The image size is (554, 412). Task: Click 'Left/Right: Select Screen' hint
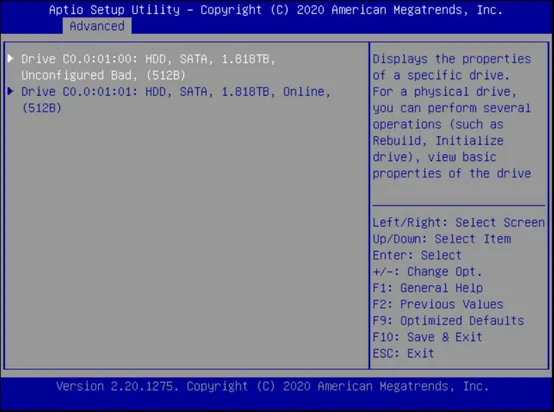[x=459, y=223]
